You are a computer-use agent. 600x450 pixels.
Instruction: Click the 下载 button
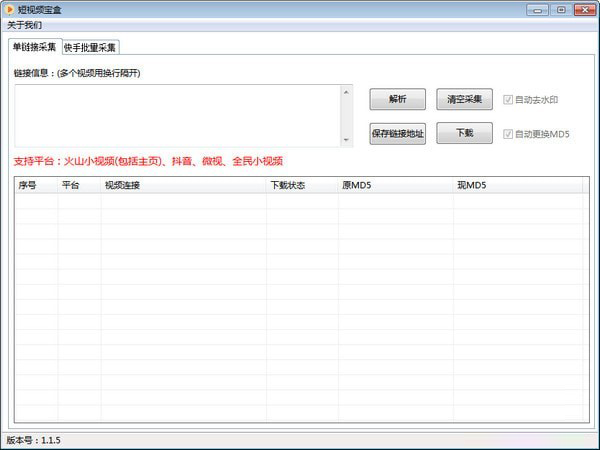(x=464, y=133)
